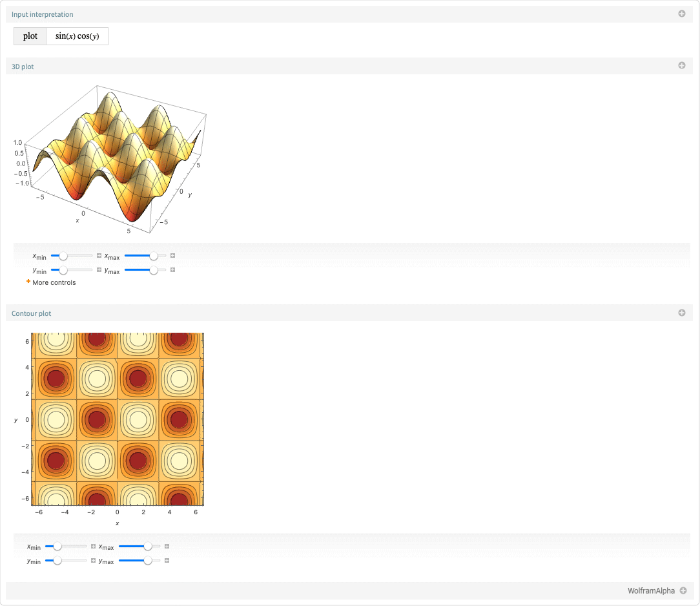Expand xmax plus box under 3D plot
This screenshot has height=606, width=700.
(x=173, y=256)
